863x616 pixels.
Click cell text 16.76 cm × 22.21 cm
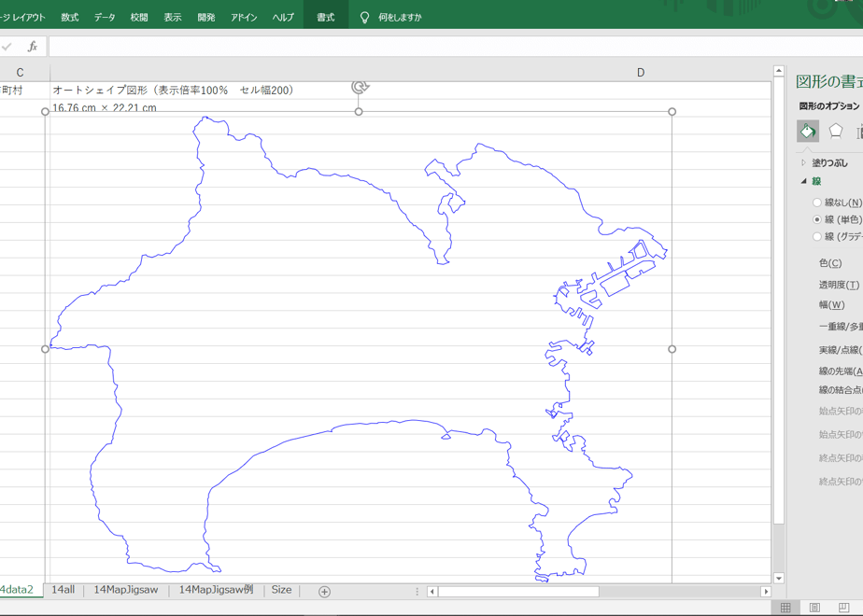(x=105, y=108)
